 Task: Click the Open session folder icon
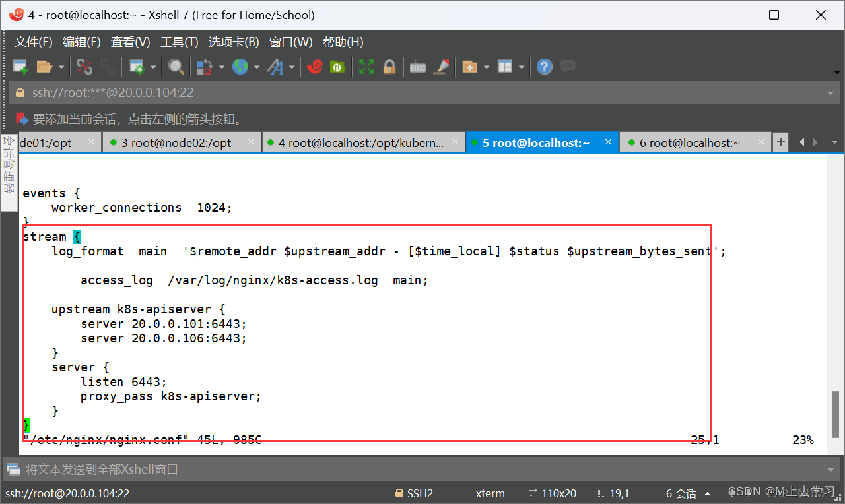click(44, 67)
